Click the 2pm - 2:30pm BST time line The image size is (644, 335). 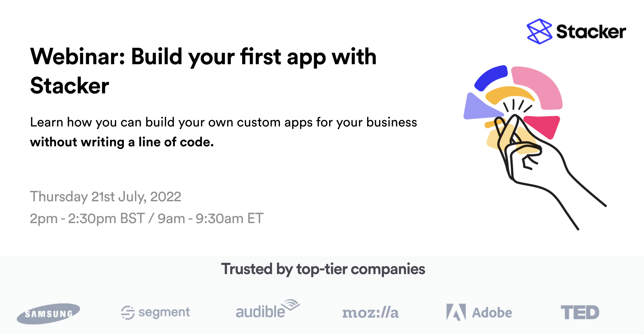(x=146, y=218)
